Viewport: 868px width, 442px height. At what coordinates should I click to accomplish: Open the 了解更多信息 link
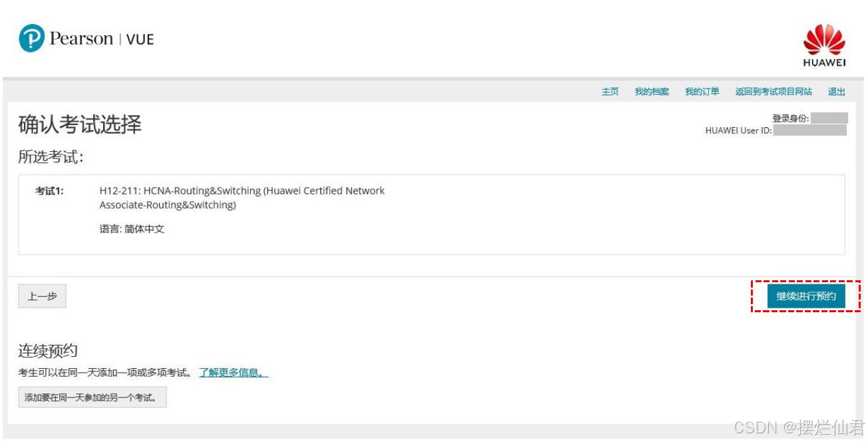234,373
